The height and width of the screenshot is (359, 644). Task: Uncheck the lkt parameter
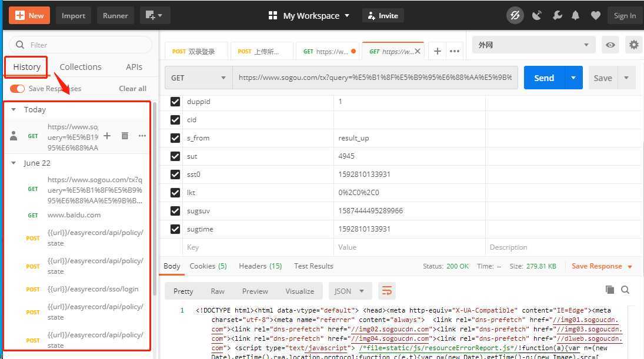click(x=175, y=192)
